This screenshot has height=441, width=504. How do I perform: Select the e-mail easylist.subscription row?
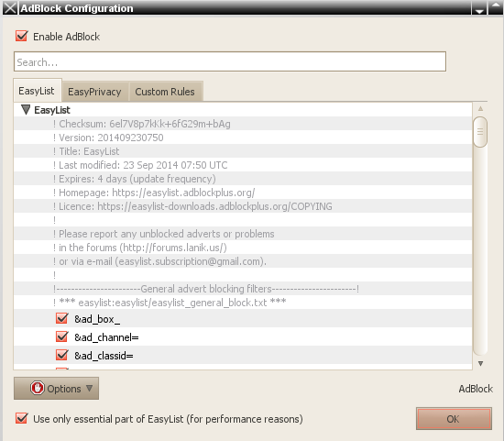pyautogui.click(x=243, y=261)
